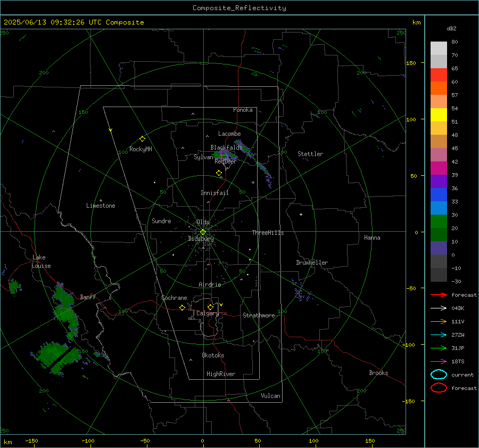Select the white 04DK arrow legend icon

pyautogui.click(x=439, y=308)
